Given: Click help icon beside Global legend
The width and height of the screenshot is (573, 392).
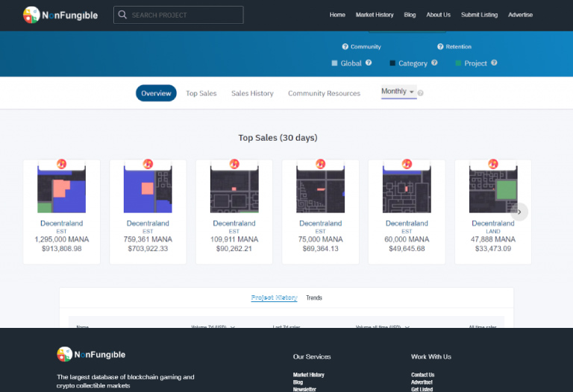Looking at the screenshot, I should [369, 63].
